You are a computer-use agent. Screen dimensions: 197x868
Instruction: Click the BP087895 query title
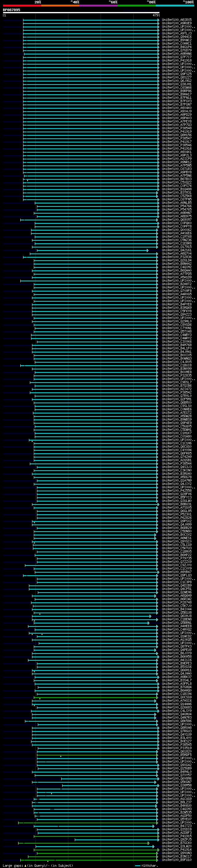[x=11, y=10]
